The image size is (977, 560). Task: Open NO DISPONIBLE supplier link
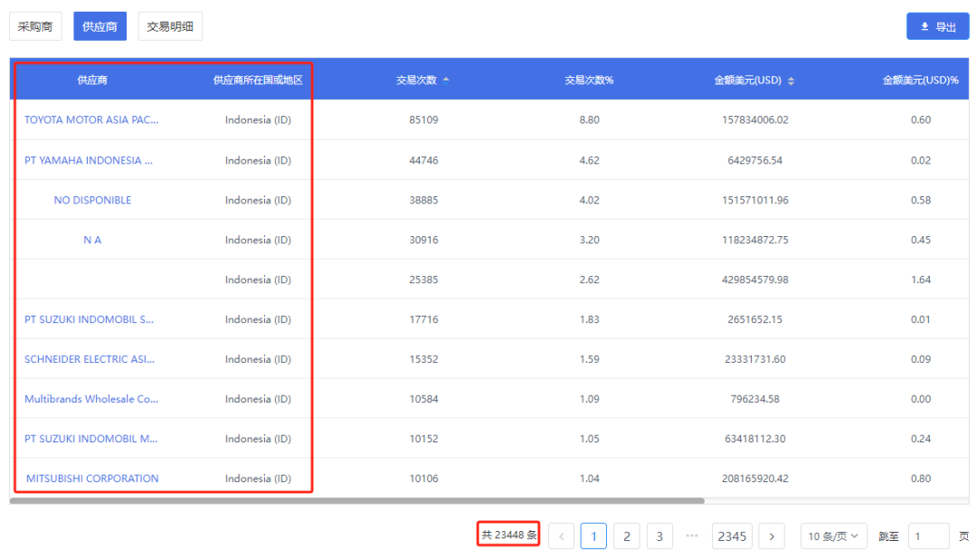click(92, 200)
